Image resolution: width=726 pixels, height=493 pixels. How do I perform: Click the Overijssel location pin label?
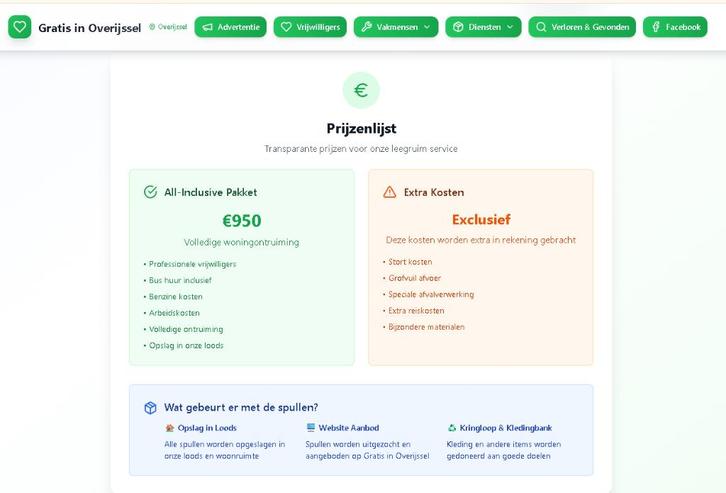(x=168, y=27)
